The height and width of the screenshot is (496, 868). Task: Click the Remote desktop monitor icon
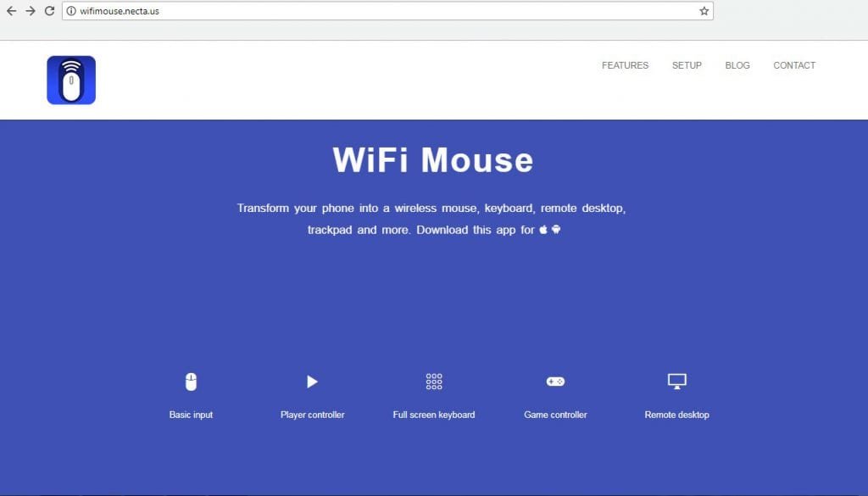pyautogui.click(x=676, y=381)
